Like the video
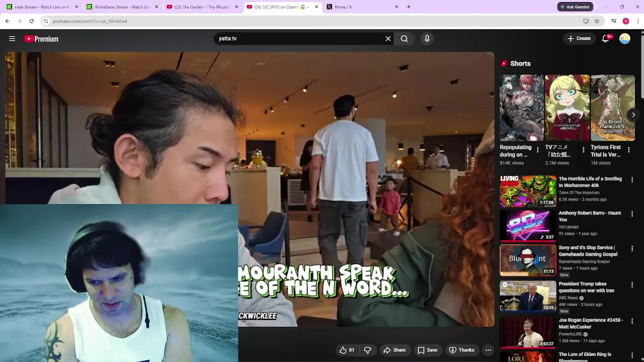This screenshot has width=644, height=362. coord(347,350)
